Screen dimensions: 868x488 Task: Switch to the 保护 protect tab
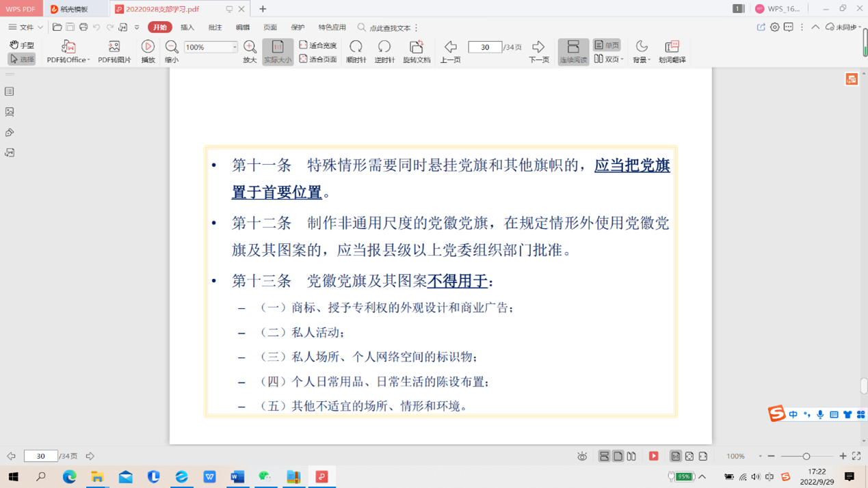pos(298,27)
